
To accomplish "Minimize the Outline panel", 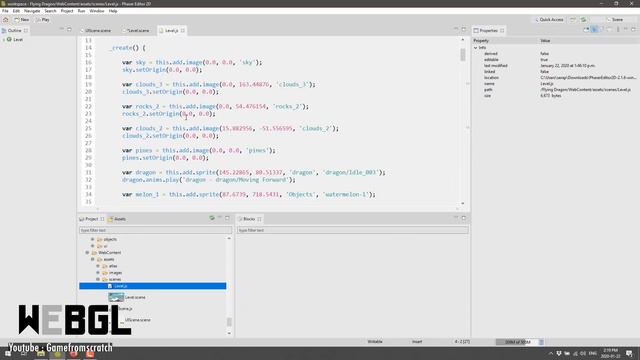I will tap(62, 29).
